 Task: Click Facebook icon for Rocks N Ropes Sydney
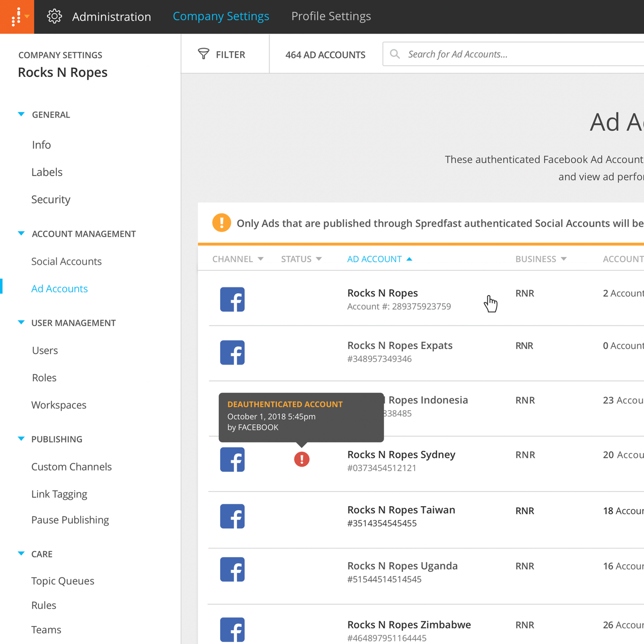(233, 460)
